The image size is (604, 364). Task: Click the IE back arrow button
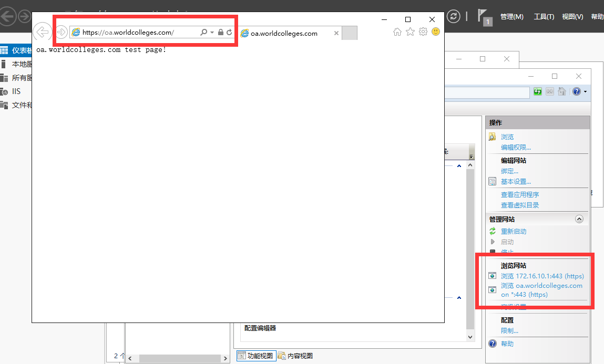point(43,32)
